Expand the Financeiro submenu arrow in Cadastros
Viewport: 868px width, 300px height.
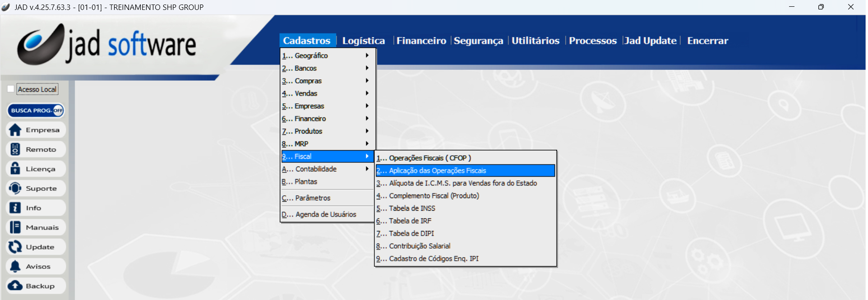click(x=367, y=119)
